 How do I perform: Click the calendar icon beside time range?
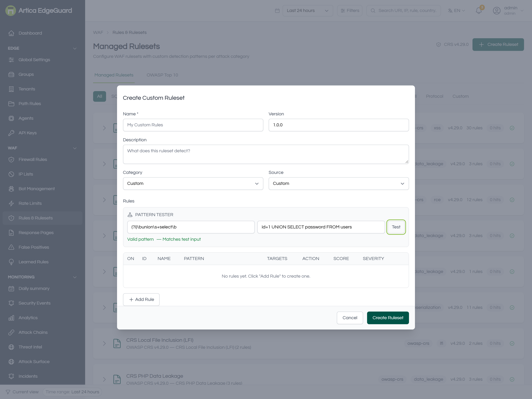click(x=277, y=11)
